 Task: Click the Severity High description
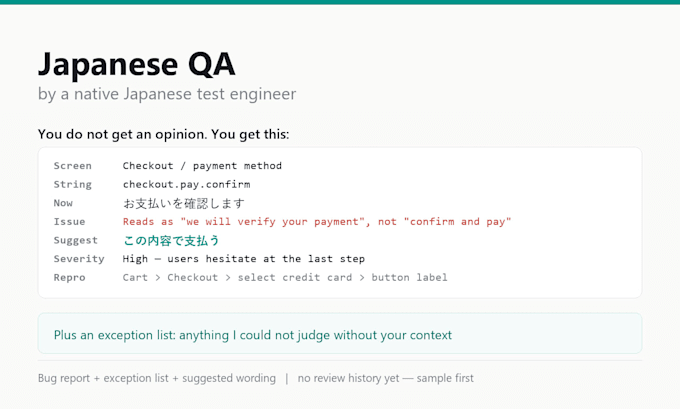click(x=244, y=259)
